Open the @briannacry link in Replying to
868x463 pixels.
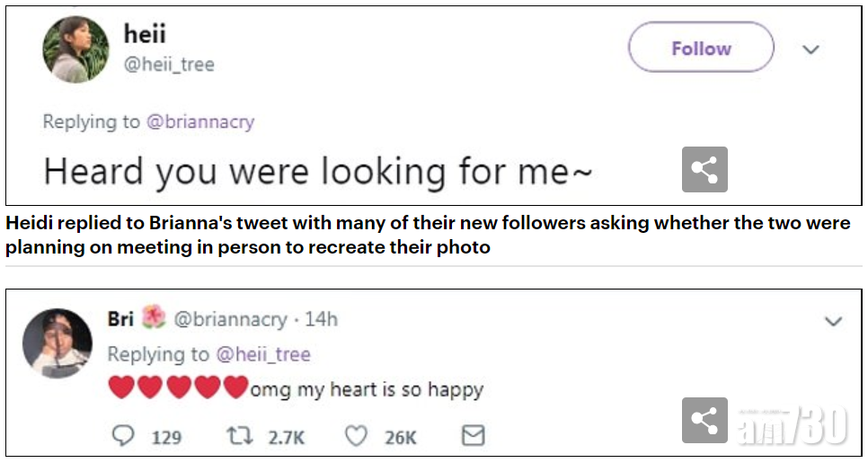199,121
